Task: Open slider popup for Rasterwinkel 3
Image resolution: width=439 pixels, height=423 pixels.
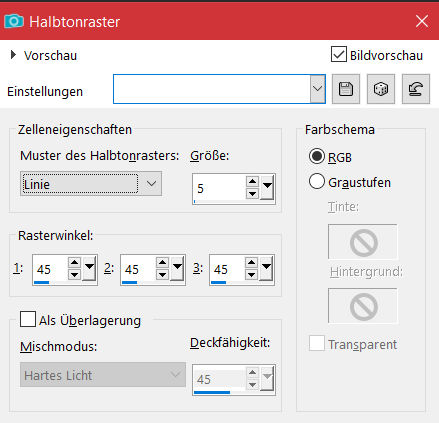Action: coord(266,269)
